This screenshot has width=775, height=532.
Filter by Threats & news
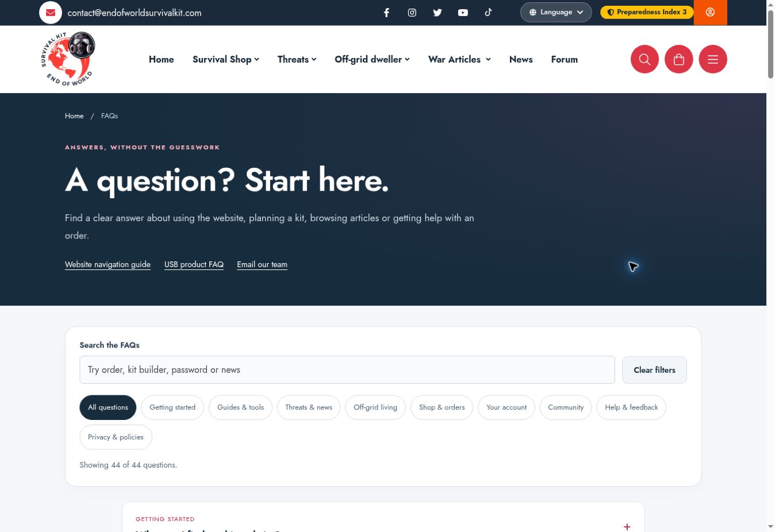point(309,407)
